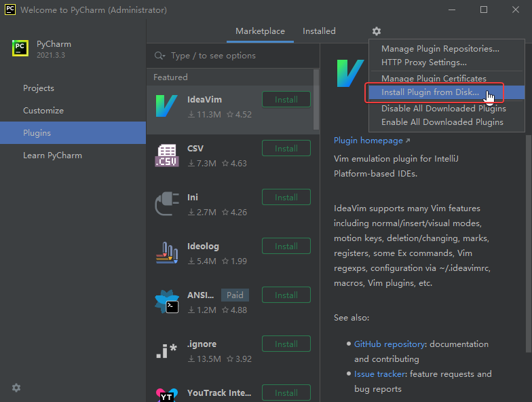
Task: Click the CSV plugin icon
Action: 167,155
